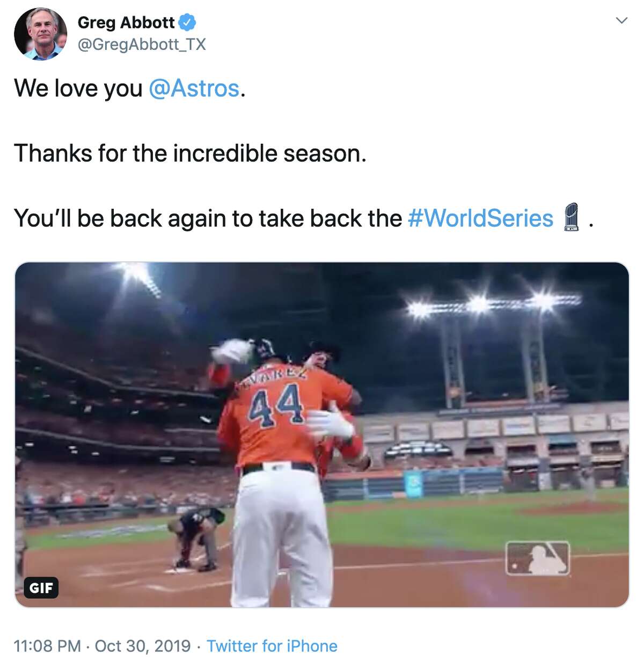Screen dimensions: 644x669
Task: Click the tweet text body
Action: coord(191,153)
